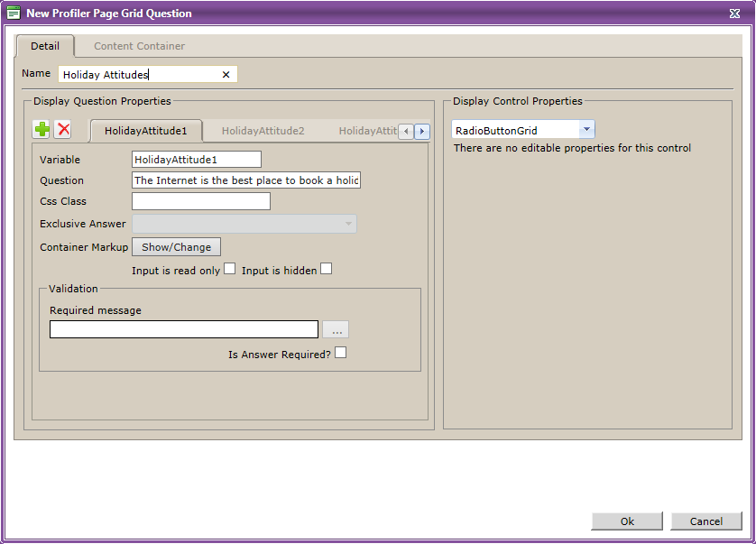The height and width of the screenshot is (544, 756).
Task: Clear the Name field using its X icon
Action: click(226, 74)
